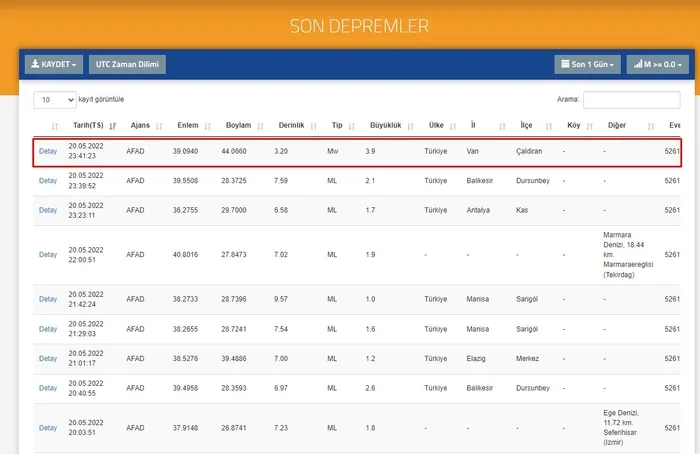Sort by the İl column sort icon
This screenshot has width=700, height=454.
click(x=502, y=126)
